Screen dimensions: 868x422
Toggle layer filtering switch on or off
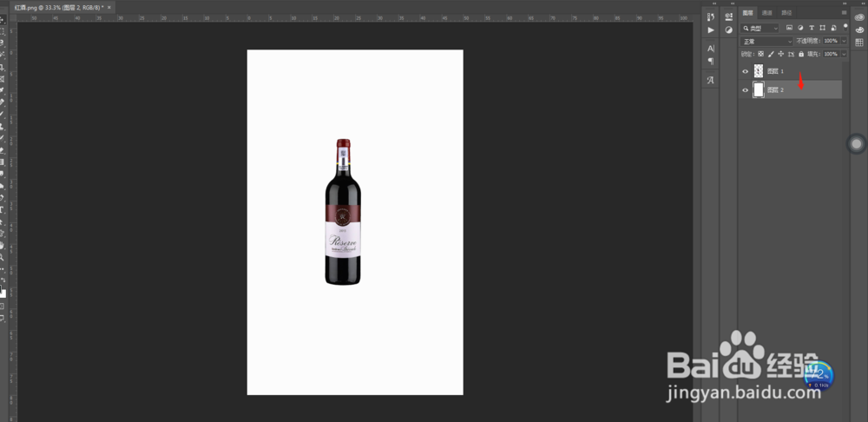pos(845,27)
